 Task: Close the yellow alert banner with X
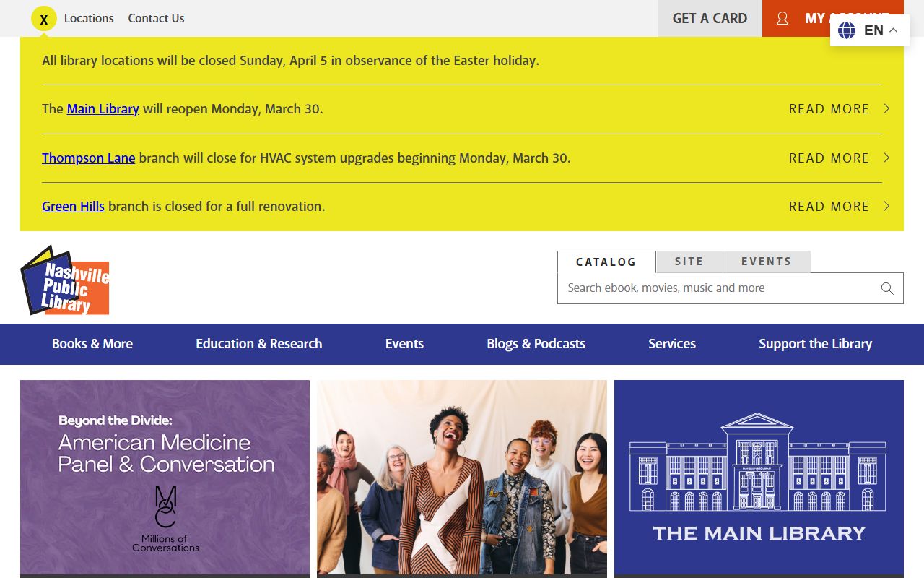[44, 20]
